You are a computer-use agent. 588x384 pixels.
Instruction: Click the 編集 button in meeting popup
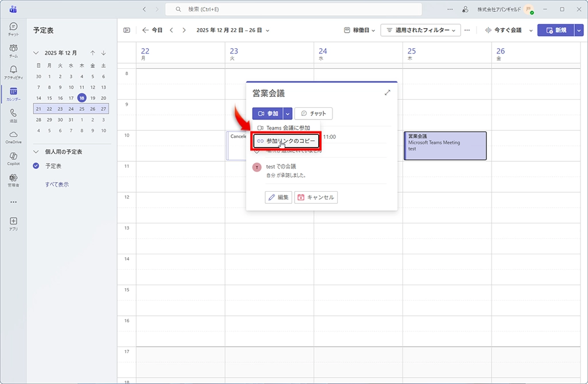point(278,197)
